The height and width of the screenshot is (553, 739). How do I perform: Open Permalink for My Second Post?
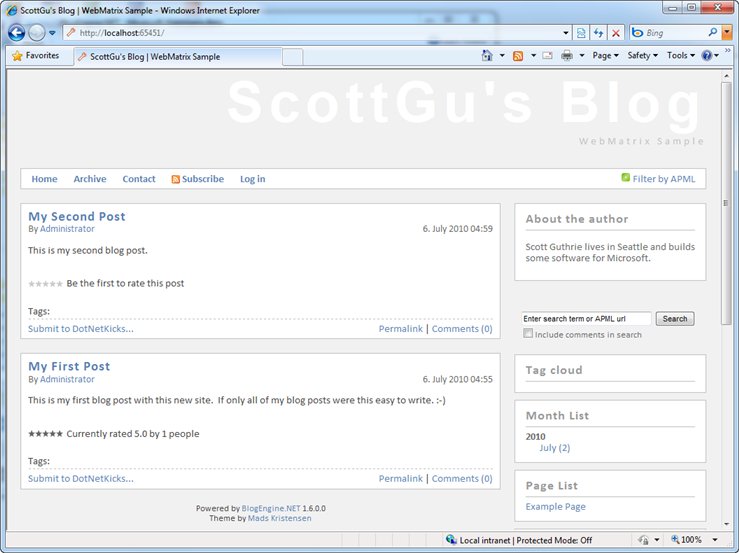pos(401,329)
